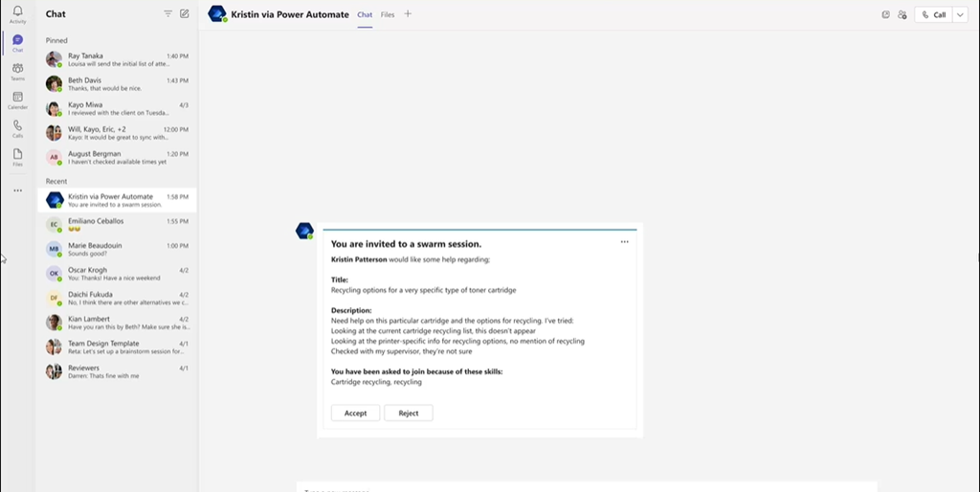Open the chat with Ray Tanaka

coord(117,59)
